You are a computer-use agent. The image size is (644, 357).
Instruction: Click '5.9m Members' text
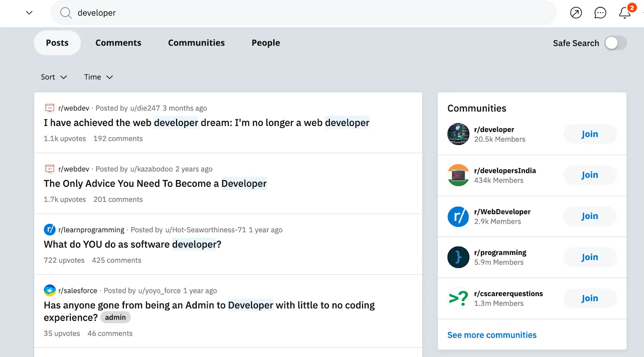pyautogui.click(x=499, y=262)
